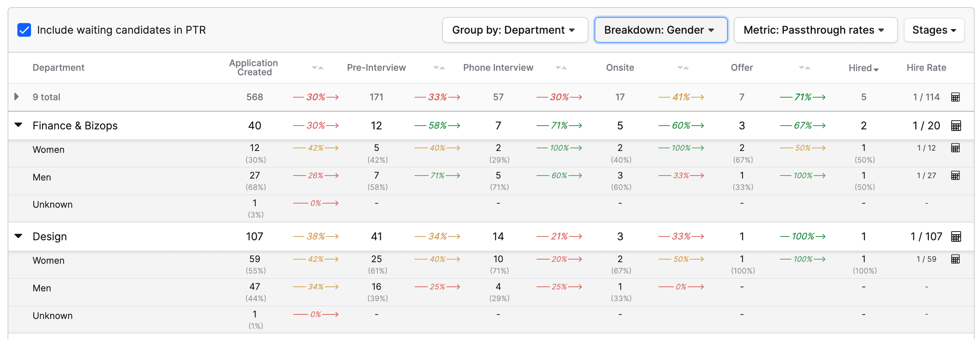Viewport: 980px width, 339px height.
Task: Click sort arrows after Phone Interview column
Action: (561, 68)
